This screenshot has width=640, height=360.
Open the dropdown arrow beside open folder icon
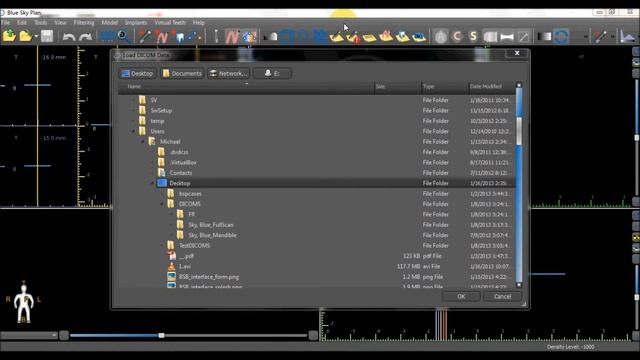coord(36,37)
